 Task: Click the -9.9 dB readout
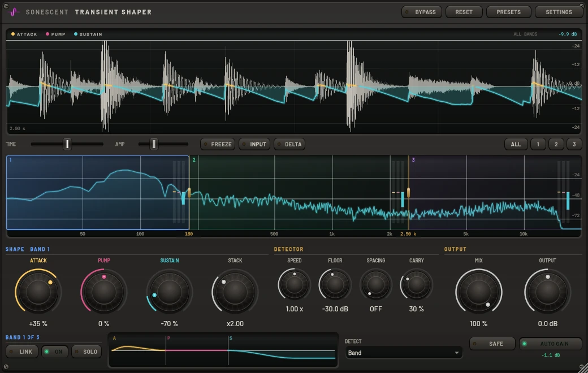(568, 34)
